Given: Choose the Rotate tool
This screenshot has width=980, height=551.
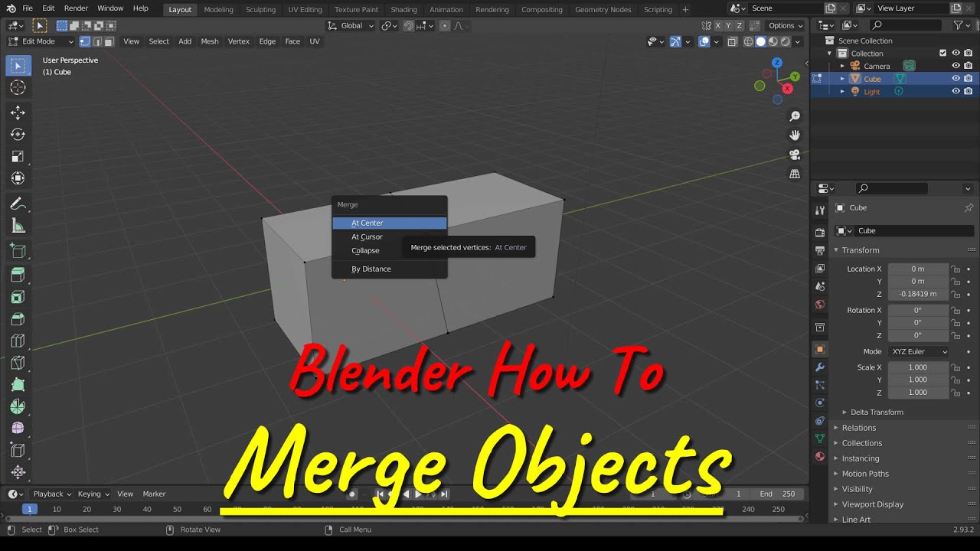Looking at the screenshot, I should (18, 135).
